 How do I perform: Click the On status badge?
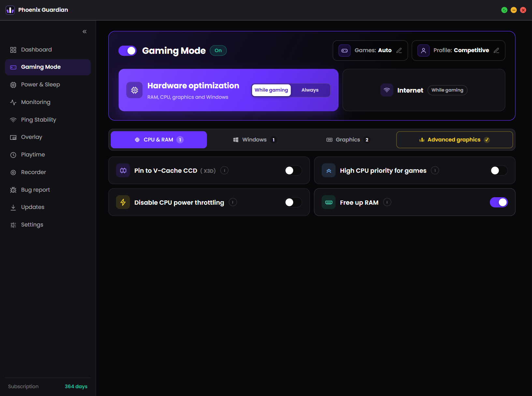[x=218, y=51]
